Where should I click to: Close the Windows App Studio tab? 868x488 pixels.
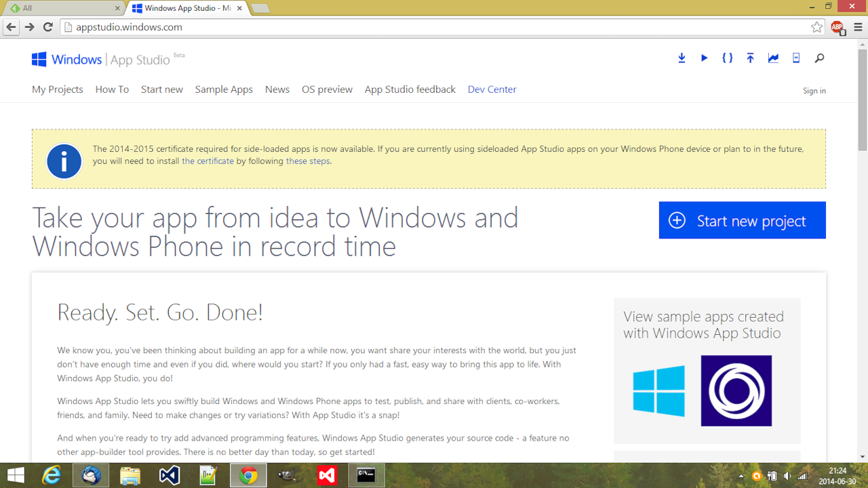239,8
